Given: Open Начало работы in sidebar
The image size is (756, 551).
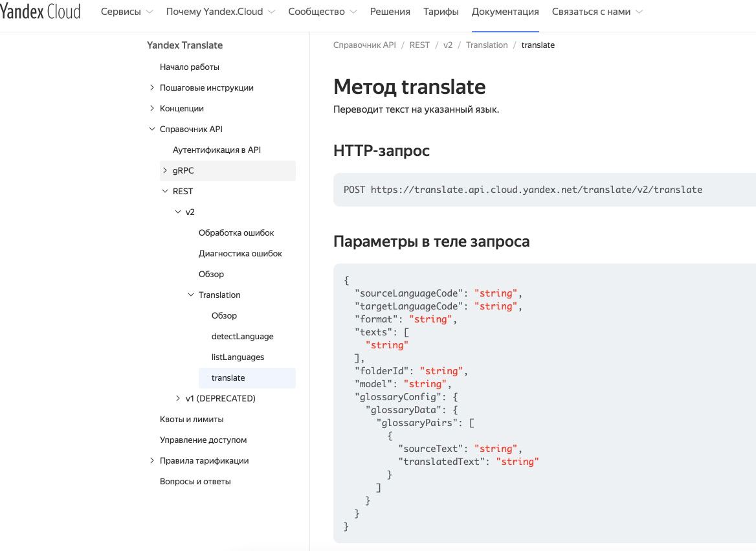Looking at the screenshot, I should coord(190,67).
